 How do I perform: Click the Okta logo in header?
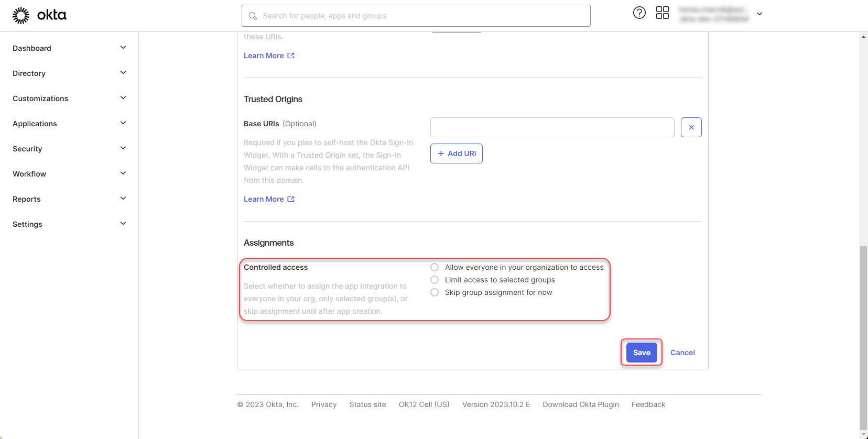point(39,16)
